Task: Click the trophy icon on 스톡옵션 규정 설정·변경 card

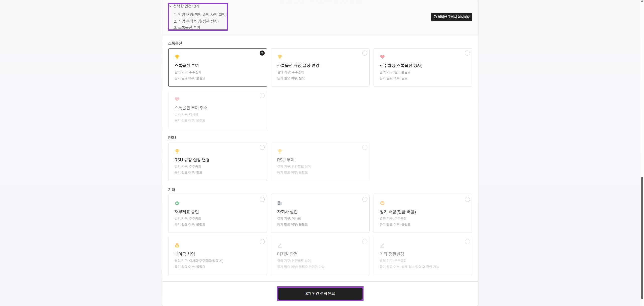Action: (x=280, y=57)
